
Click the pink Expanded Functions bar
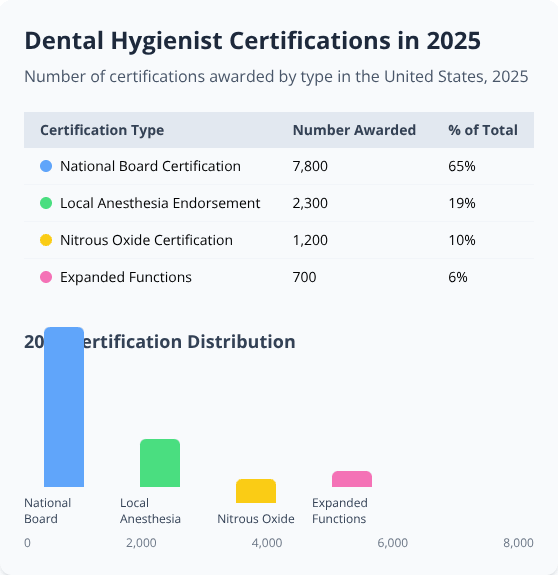click(x=352, y=479)
